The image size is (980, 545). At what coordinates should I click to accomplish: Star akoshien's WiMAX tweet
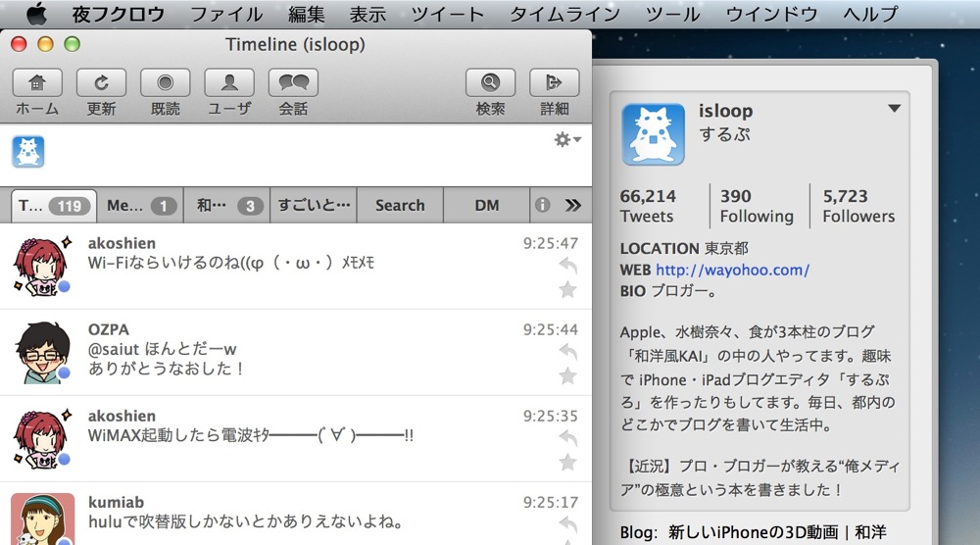click(x=567, y=463)
